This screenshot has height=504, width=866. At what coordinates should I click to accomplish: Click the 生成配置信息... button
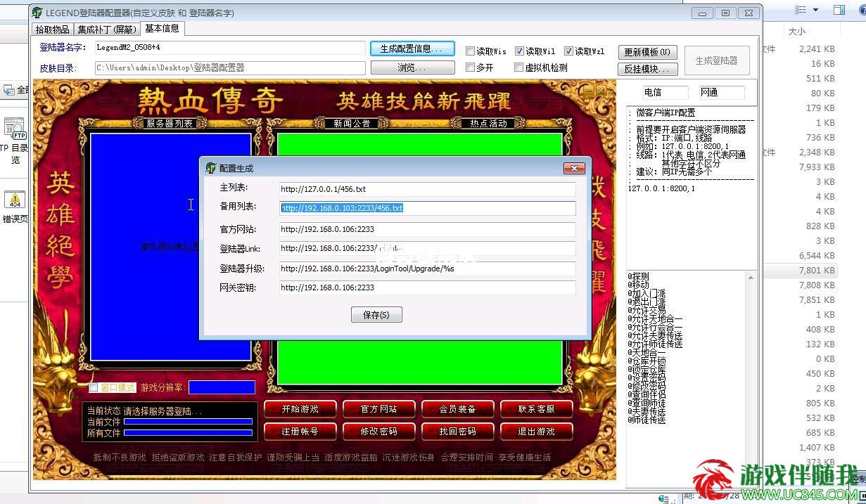click(x=412, y=49)
